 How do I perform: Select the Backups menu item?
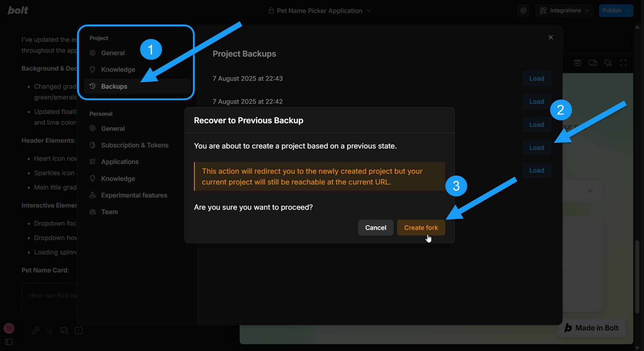point(138,86)
